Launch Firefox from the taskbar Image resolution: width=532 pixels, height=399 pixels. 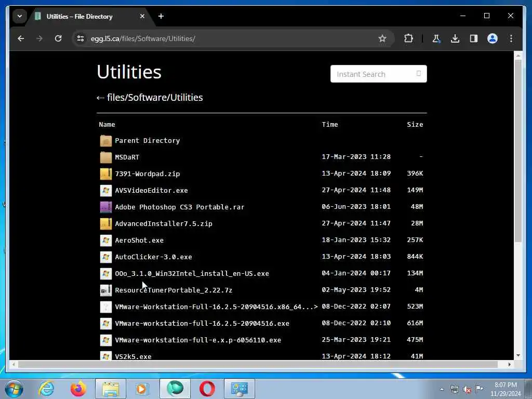coord(78,389)
